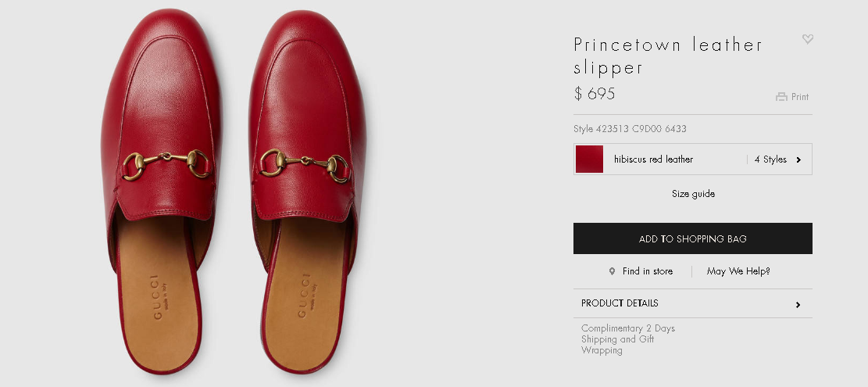Open the 4 Styles chevron arrow

[798, 159]
